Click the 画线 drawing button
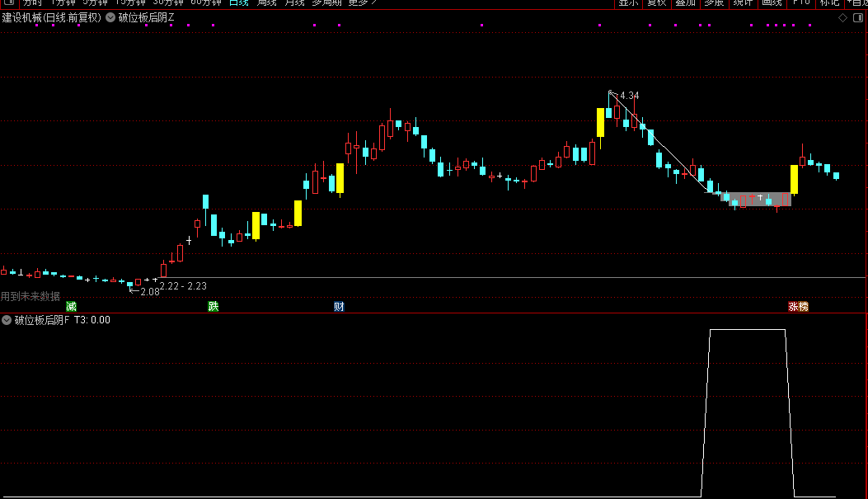 (772, 2)
